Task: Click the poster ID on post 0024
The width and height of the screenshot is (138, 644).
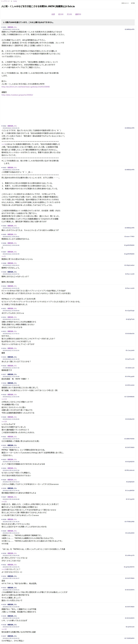Action: click(130, 470)
